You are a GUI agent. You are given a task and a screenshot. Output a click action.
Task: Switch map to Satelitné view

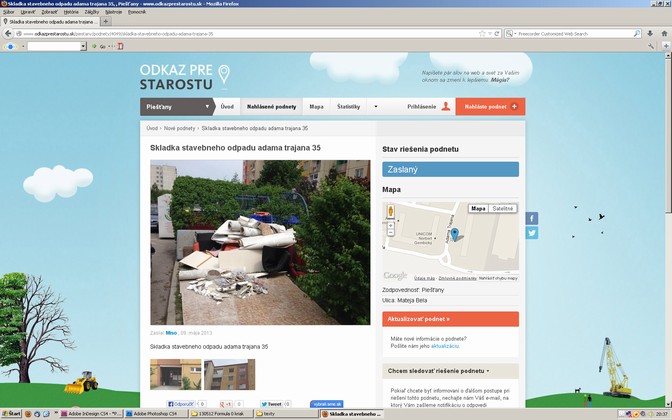pyautogui.click(x=503, y=208)
